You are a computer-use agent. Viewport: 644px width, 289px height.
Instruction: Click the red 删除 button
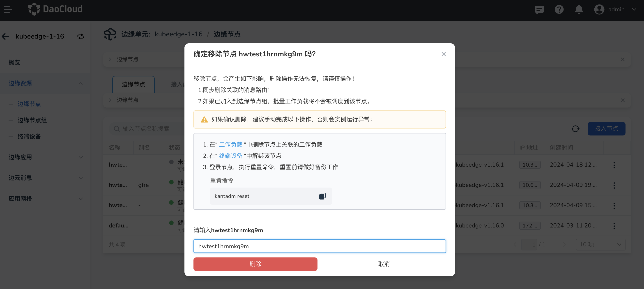255,264
